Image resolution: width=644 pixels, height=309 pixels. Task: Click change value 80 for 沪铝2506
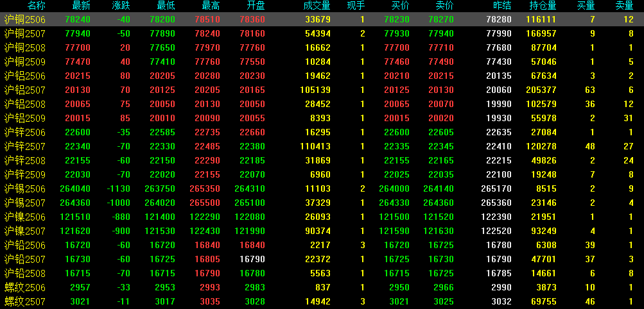[125, 76]
